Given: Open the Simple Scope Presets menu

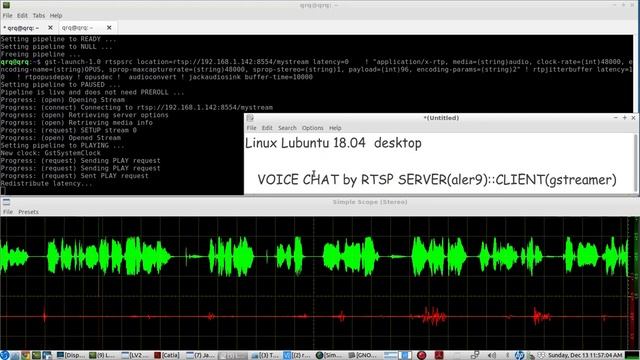Looking at the screenshot, I should pyautogui.click(x=29, y=212).
